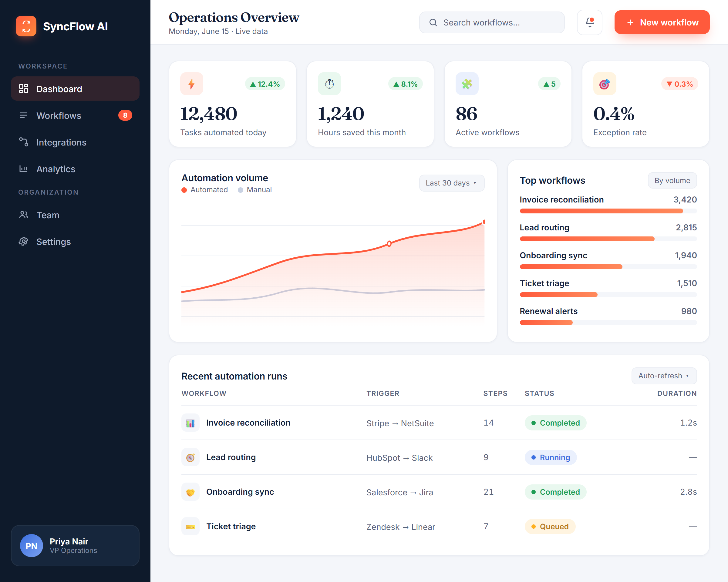Go to Integrations in the sidebar
Image resolution: width=728 pixels, height=582 pixels.
[75, 142]
